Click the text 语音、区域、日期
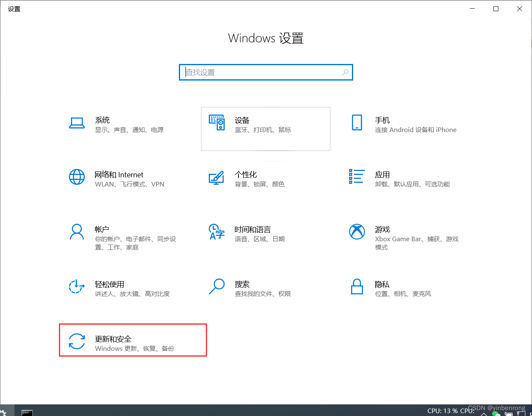Viewport: 532px width, 416px height. tap(260, 239)
